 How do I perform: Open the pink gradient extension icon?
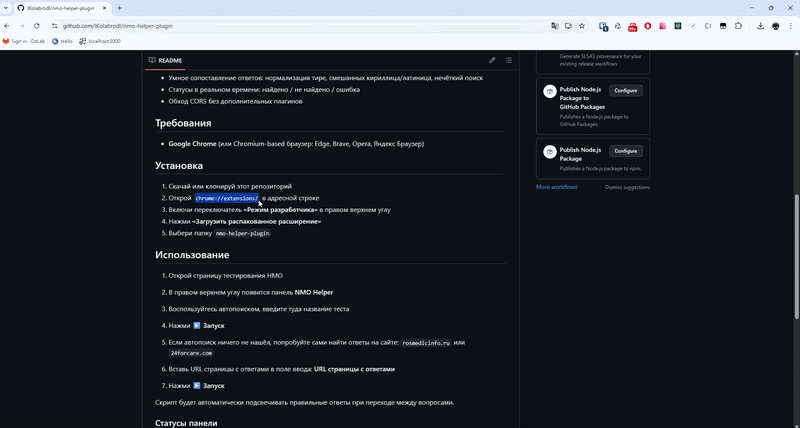click(663, 26)
